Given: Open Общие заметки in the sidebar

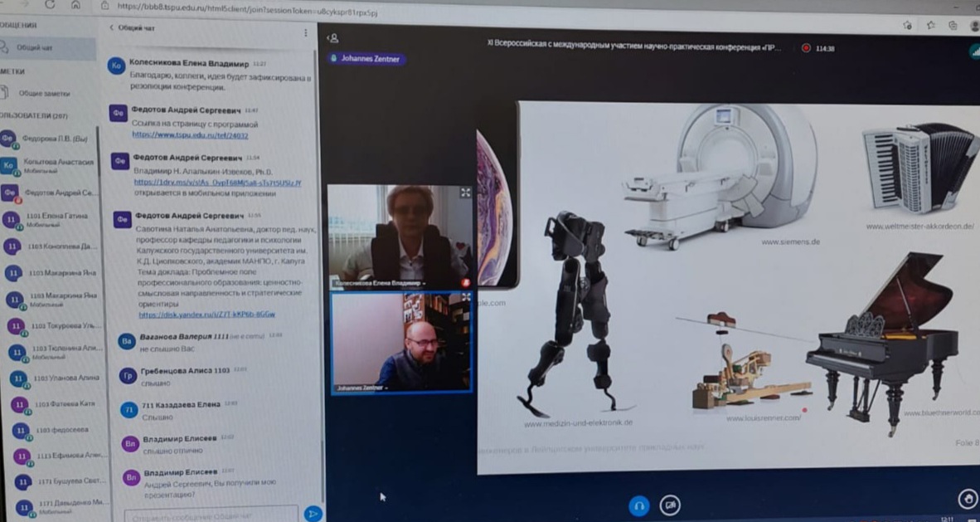Looking at the screenshot, I should (44, 94).
